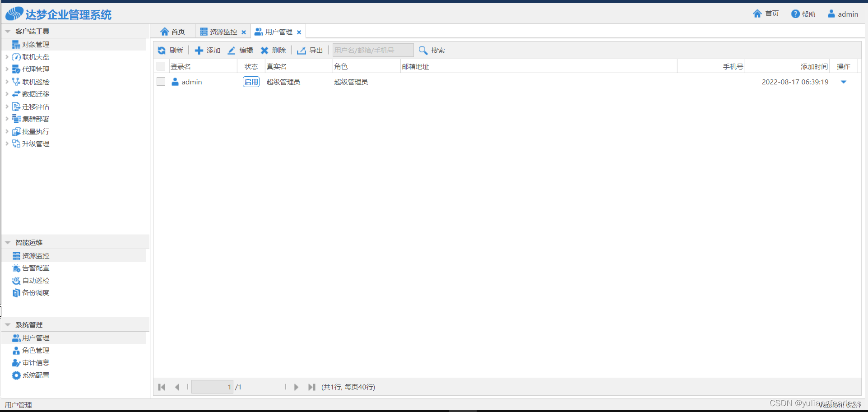Screen dimensions: 868x412
Task: Select 联机大盘 from 客户端工具
Action: click(x=36, y=57)
